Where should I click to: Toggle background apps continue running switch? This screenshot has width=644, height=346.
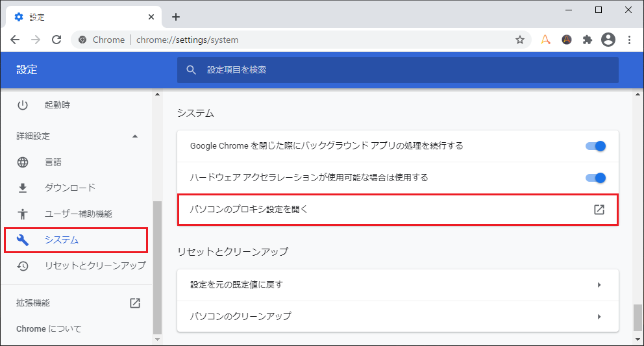595,146
